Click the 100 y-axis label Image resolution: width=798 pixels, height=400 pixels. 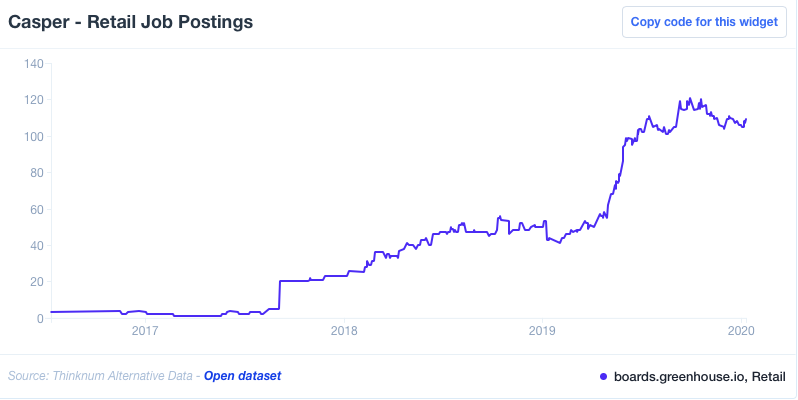pyautogui.click(x=34, y=136)
